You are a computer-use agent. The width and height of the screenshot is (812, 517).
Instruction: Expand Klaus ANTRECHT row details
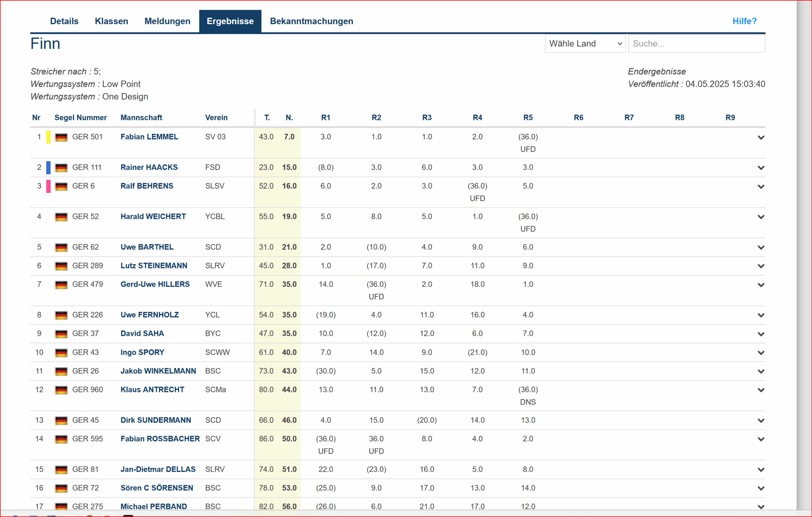pyautogui.click(x=761, y=390)
